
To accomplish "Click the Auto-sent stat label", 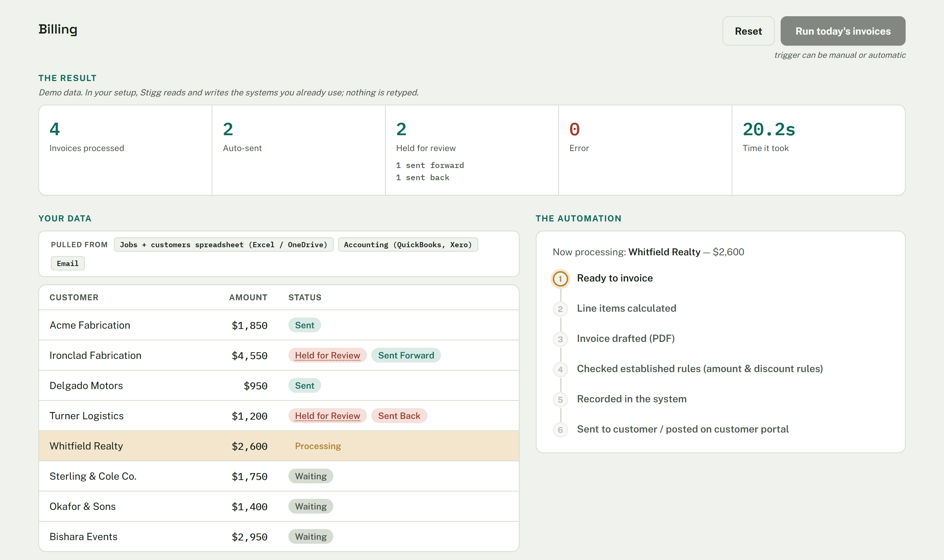I will pyautogui.click(x=242, y=148).
